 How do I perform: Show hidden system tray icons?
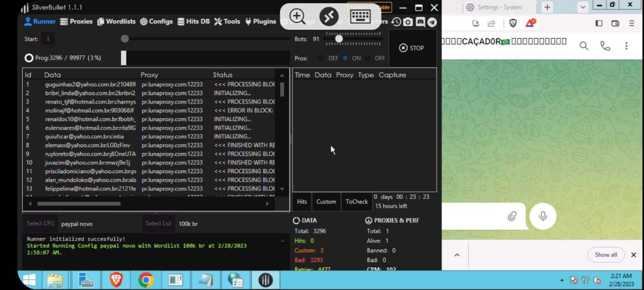click(562, 280)
